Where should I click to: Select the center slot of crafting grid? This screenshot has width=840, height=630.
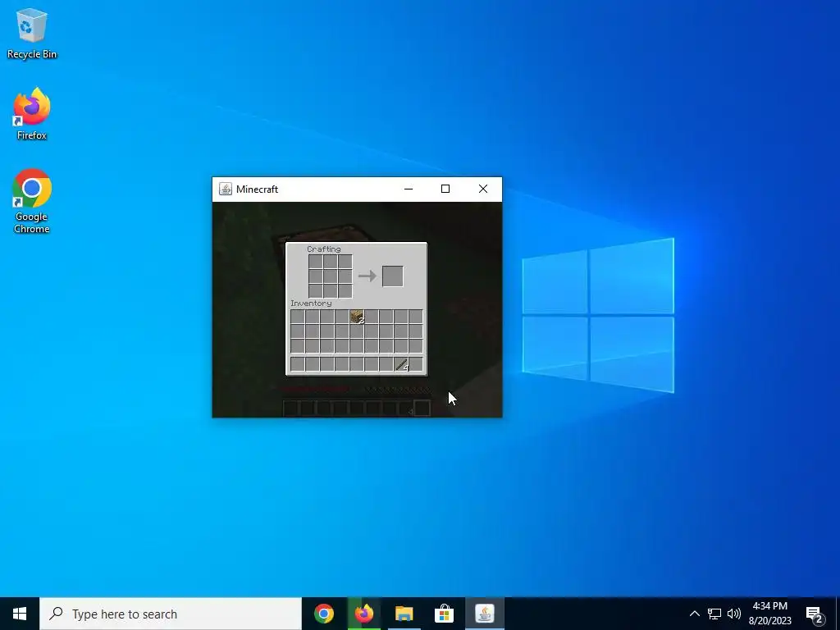click(331, 276)
